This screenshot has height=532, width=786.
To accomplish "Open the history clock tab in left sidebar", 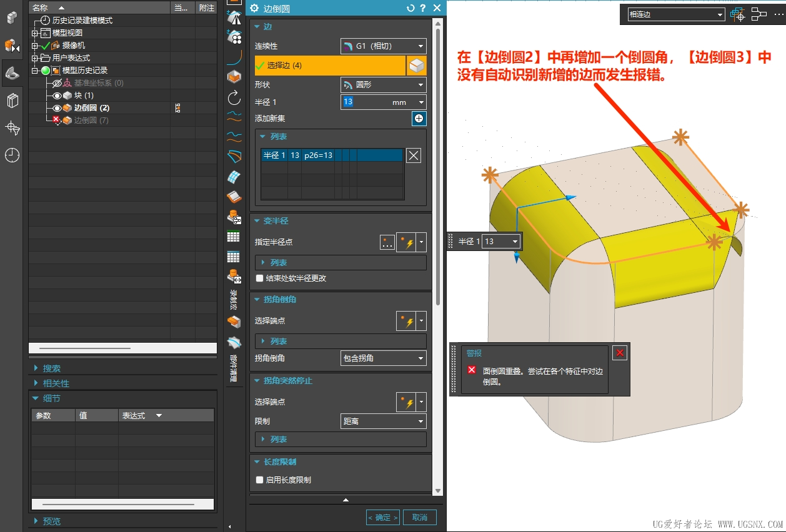I will 12,155.
